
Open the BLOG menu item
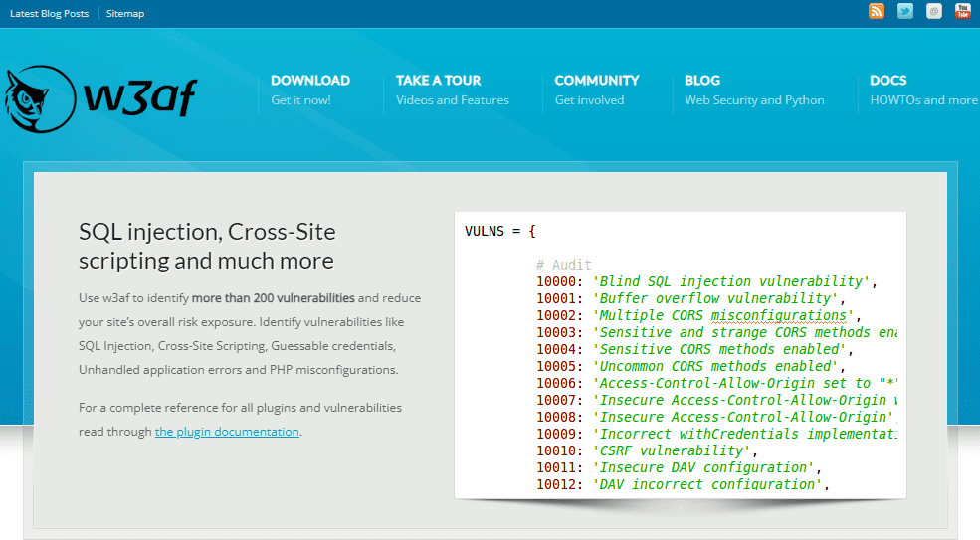tap(701, 80)
